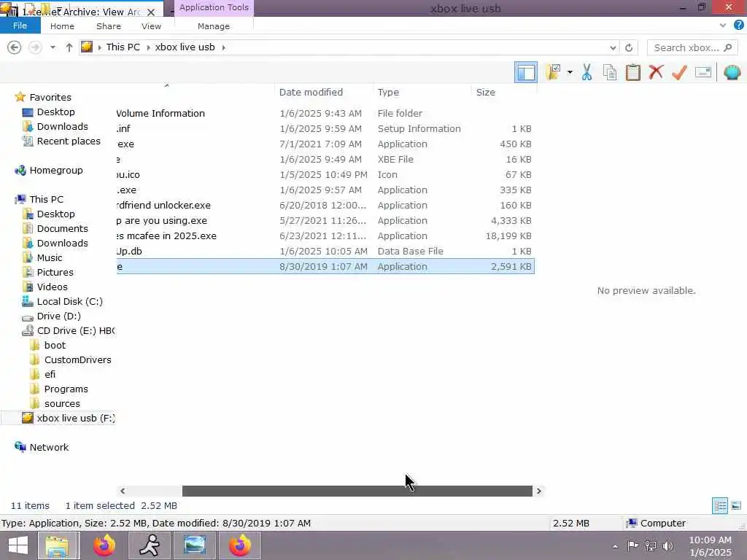Expand chevron after This PC breadcrumb
The height and width of the screenshot is (560, 747).
coord(148,47)
